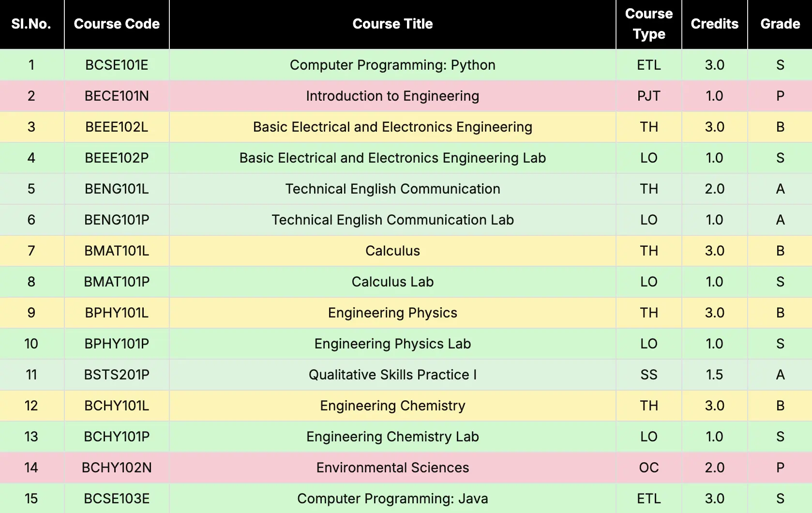Click Qualitative Skills Practice I title
The image size is (812, 513).
click(x=392, y=375)
